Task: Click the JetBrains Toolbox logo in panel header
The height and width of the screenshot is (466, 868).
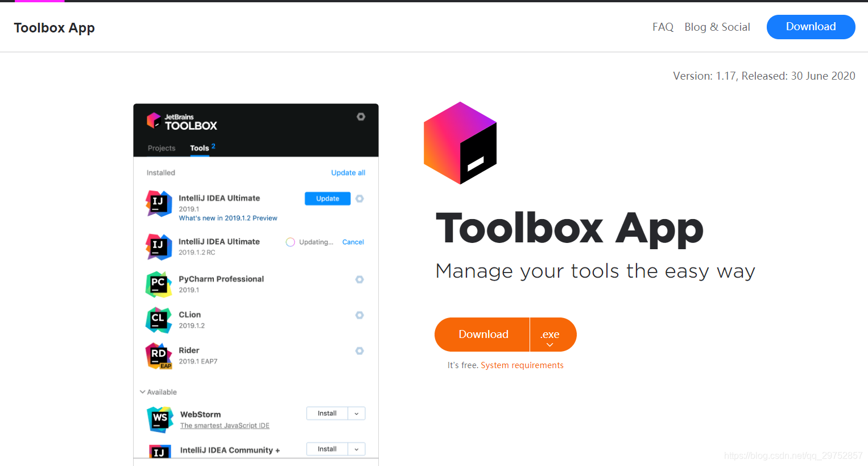Action: coord(182,121)
